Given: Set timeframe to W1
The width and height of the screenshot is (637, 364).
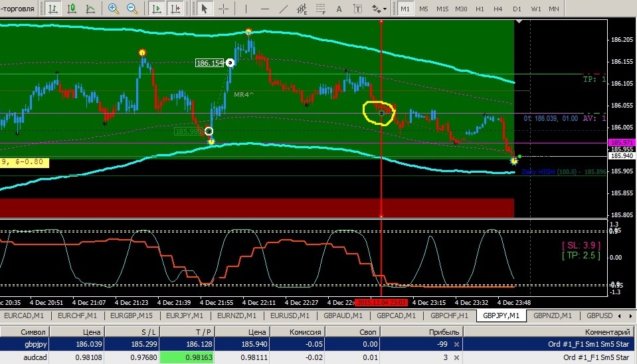Looking at the screenshot, I should point(536,9).
